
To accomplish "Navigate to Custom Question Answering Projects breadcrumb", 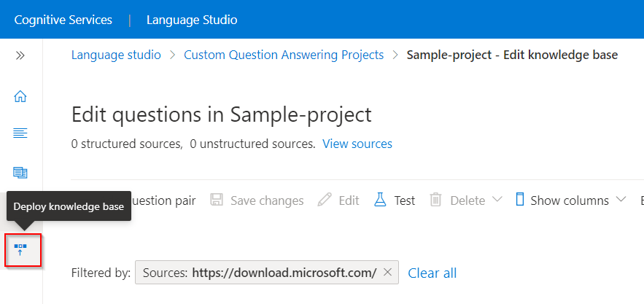I will point(284,55).
